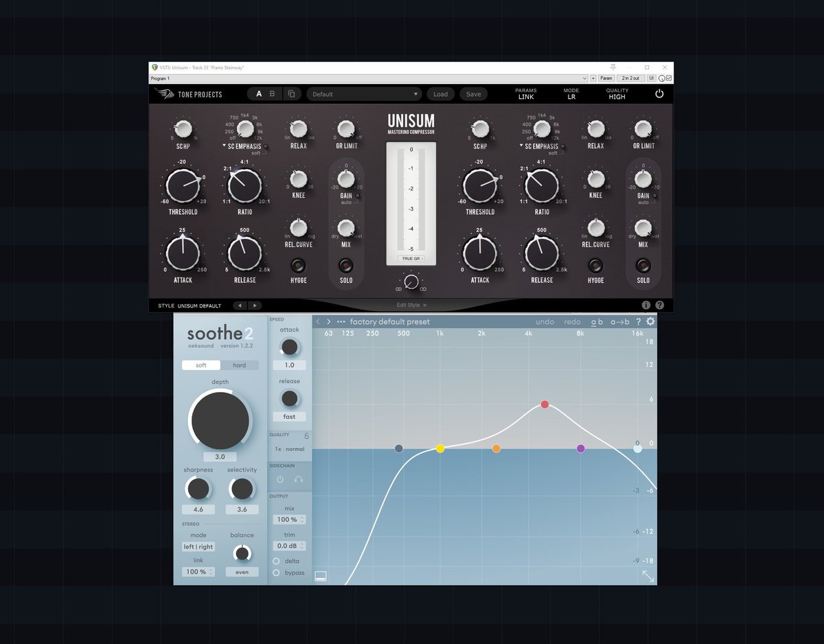The height and width of the screenshot is (644, 824).
Task: Click QUALITY HIGH setting in Unisum
Action: pos(617,94)
